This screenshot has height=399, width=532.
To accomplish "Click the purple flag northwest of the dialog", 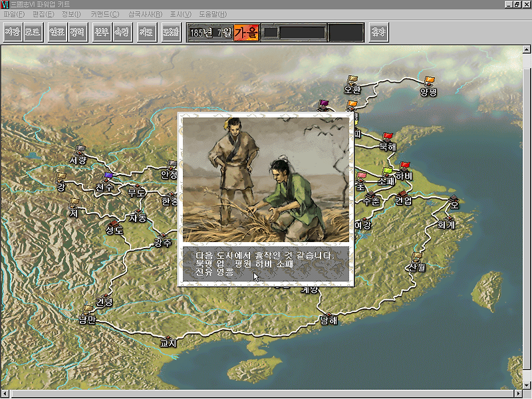I will click(324, 104).
